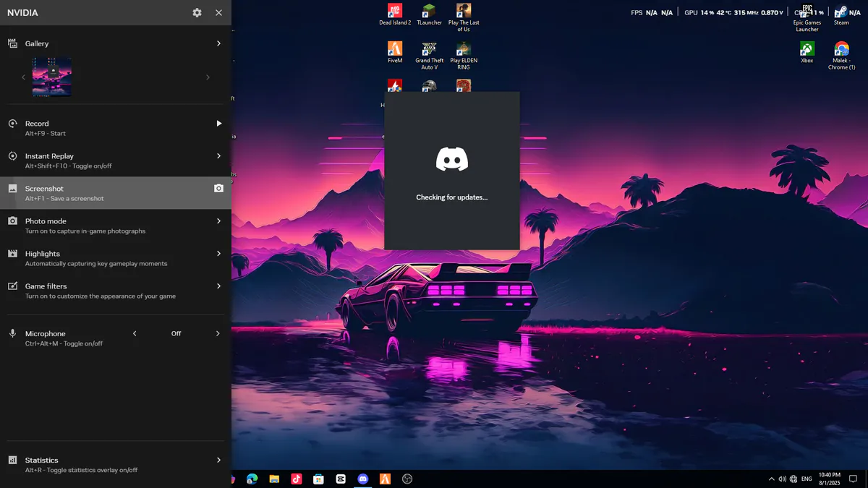The image size is (868, 488).
Task: Click the Statistics bar-chart icon
Action: click(12, 460)
